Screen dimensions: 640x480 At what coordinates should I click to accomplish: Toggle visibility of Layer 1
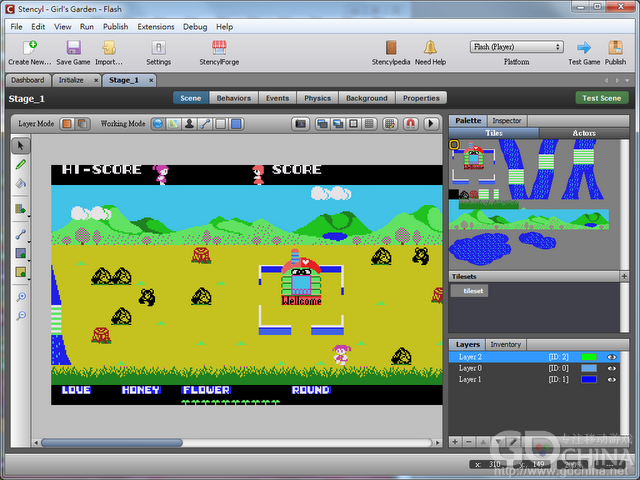[x=611, y=380]
